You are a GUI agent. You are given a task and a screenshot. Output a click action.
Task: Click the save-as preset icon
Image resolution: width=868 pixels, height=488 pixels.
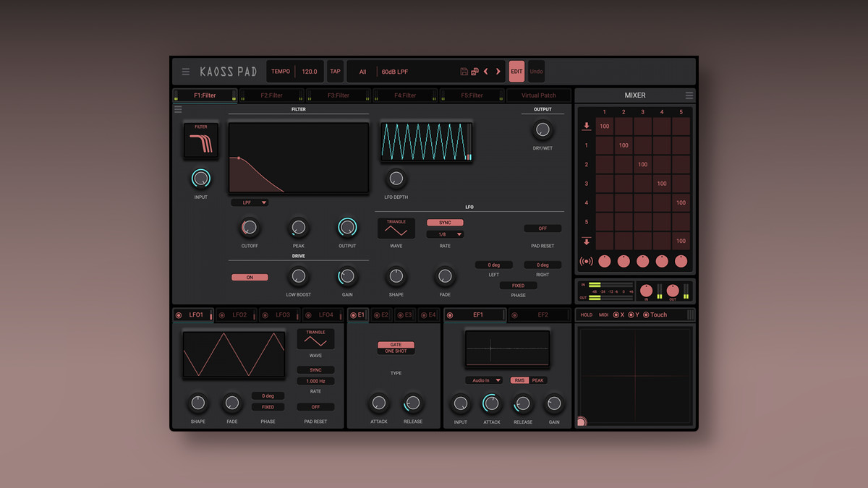coord(475,72)
